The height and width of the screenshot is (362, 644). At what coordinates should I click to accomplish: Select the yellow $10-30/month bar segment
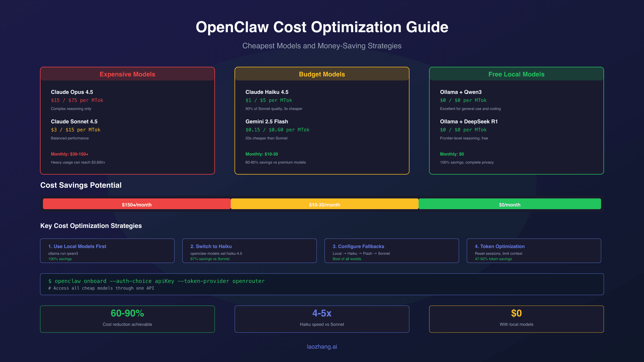click(324, 204)
